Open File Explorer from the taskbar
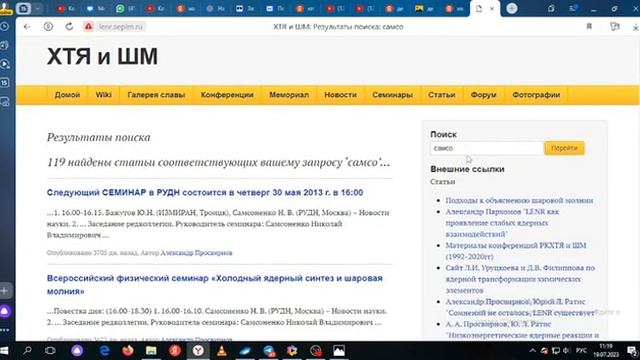This screenshot has height=360, width=640. (151, 351)
